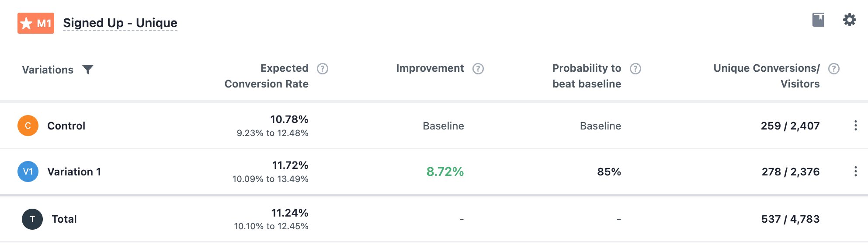Click the green 8.72% improvement value
This screenshot has height=245, width=868.
[445, 171]
